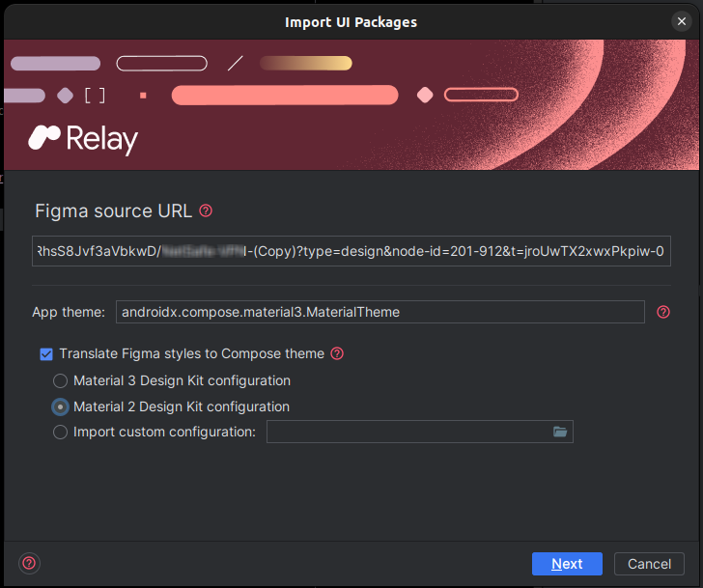The image size is (703, 588).
Task: Select Material 2 Design Kit configuration
Action: click(60, 406)
